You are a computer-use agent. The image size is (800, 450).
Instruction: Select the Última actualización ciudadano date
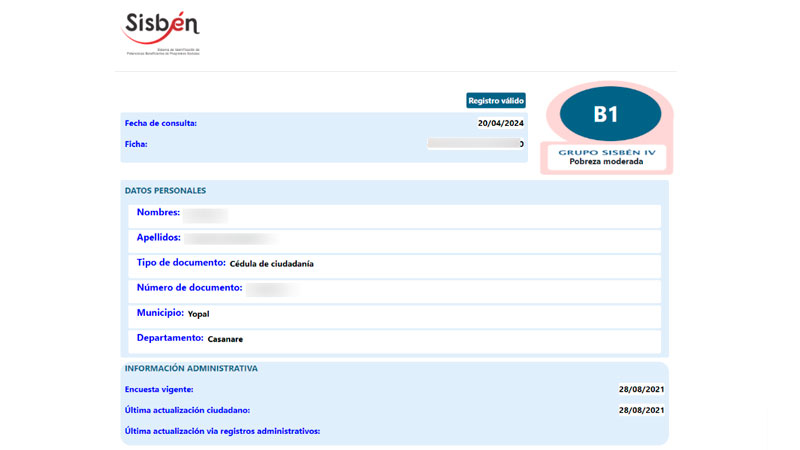pos(641,410)
